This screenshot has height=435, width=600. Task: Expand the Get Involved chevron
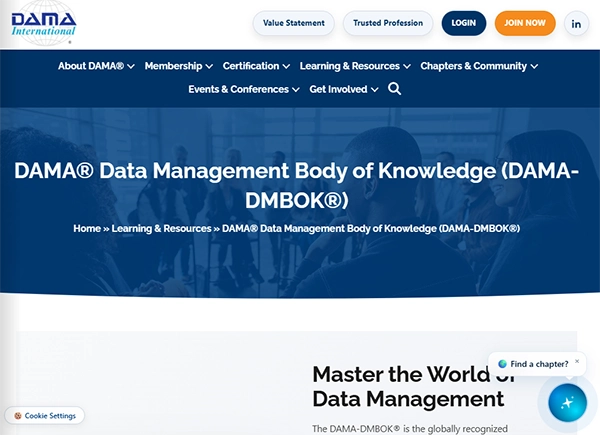tap(375, 90)
